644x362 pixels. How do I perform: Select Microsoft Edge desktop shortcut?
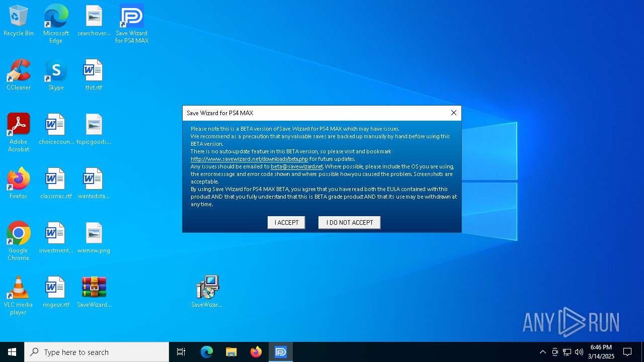click(56, 24)
